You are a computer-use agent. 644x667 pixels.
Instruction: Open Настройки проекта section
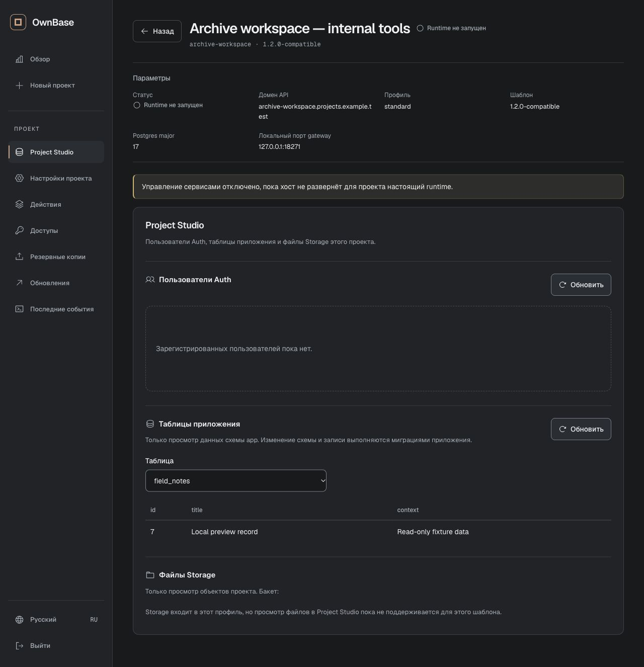(56, 178)
